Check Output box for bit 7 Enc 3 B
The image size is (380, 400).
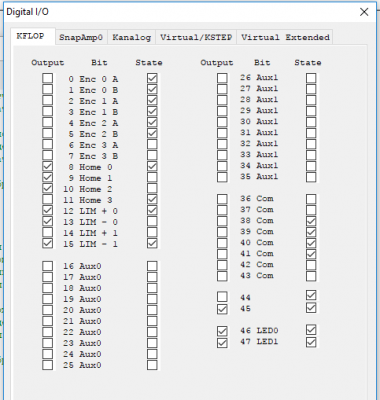point(48,155)
